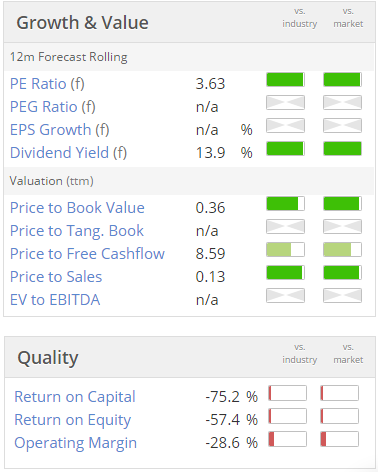Screen dimensions: 378x472
Task: Open the Operating Margin link
Action: pos(76,443)
